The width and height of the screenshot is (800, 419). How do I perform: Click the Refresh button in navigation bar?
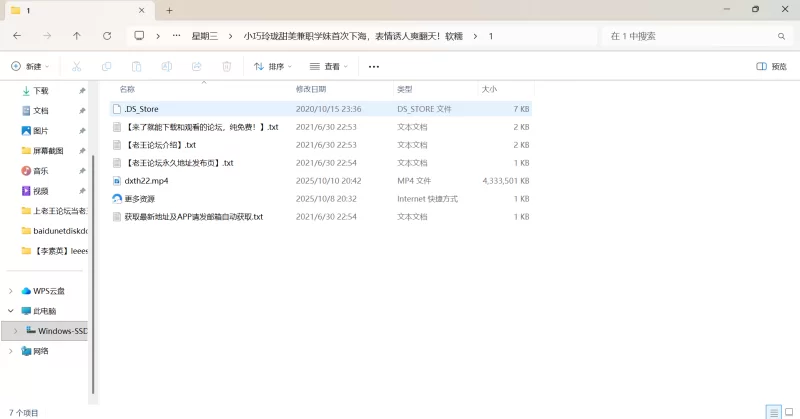coord(107,36)
